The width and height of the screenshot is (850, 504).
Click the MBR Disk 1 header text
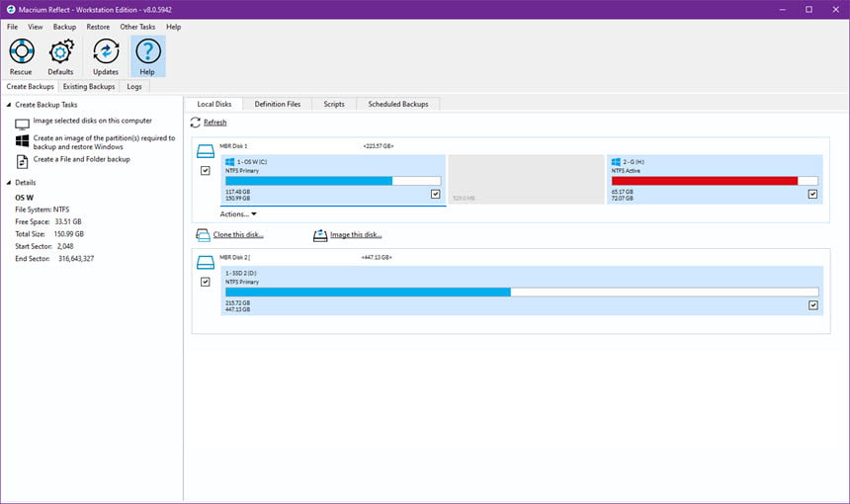tap(233, 146)
